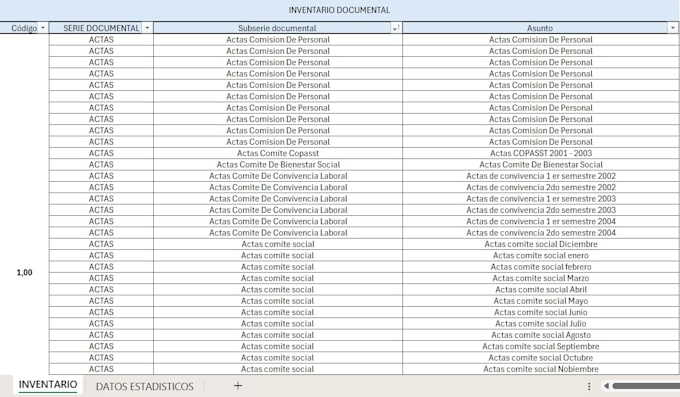
Task: Select the INVENTARIO DOCUMENTAL title cell
Action: click(x=339, y=10)
